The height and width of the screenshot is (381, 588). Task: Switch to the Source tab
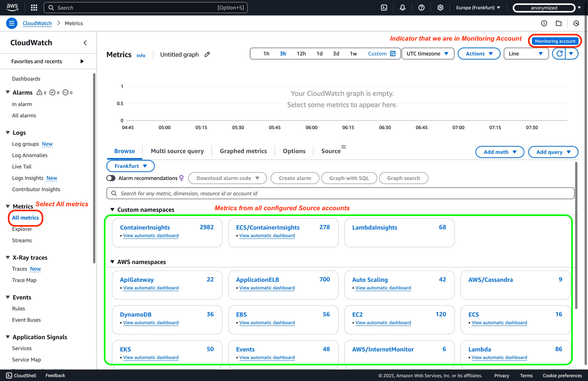tap(331, 151)
